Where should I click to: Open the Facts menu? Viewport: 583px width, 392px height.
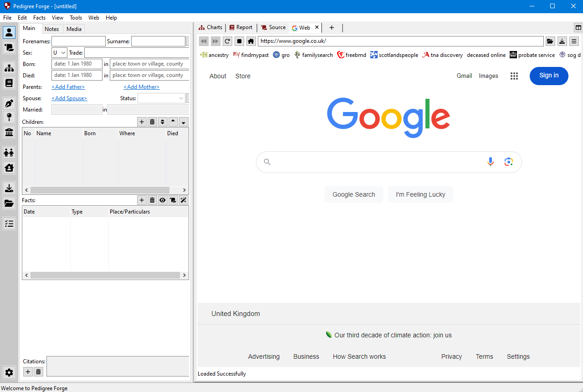coord(39,18)
